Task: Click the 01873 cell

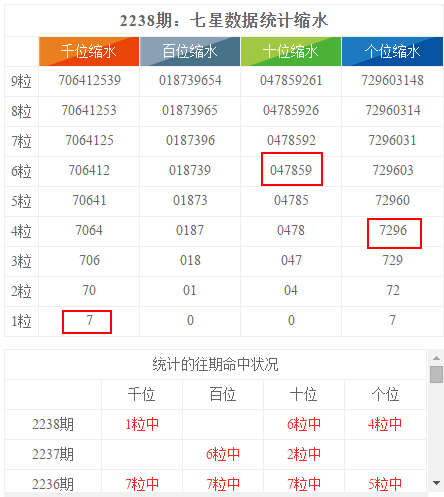Action: [190, 200]
